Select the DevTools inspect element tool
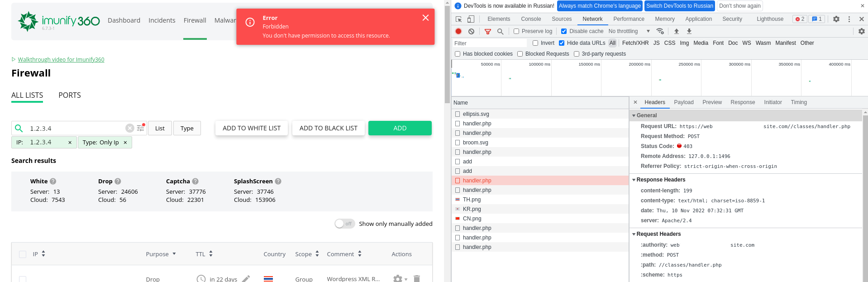 click(459, 19)
